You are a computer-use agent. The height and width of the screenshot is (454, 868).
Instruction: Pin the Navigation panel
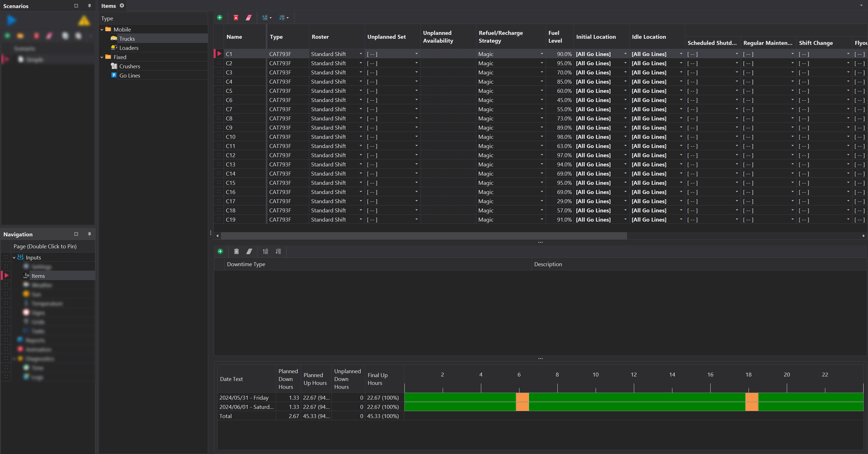tap(89, 234)
